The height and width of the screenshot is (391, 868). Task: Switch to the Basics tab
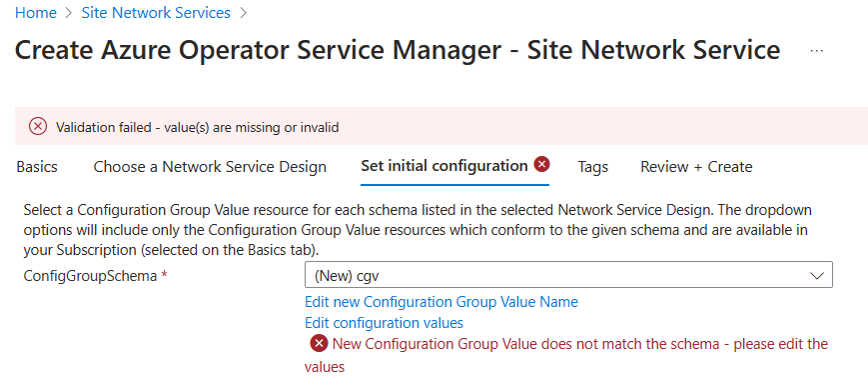tap(37, 167)
